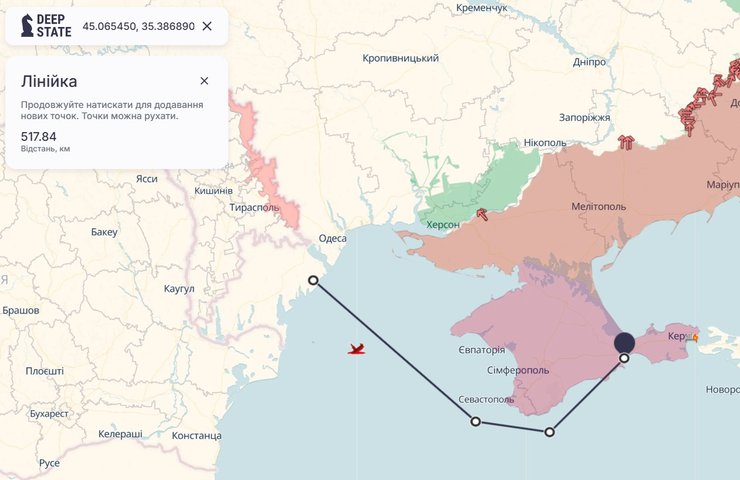Click the Мелітополь city label
740x480 pixels.
pyautogui.click(x=598, y=206)
